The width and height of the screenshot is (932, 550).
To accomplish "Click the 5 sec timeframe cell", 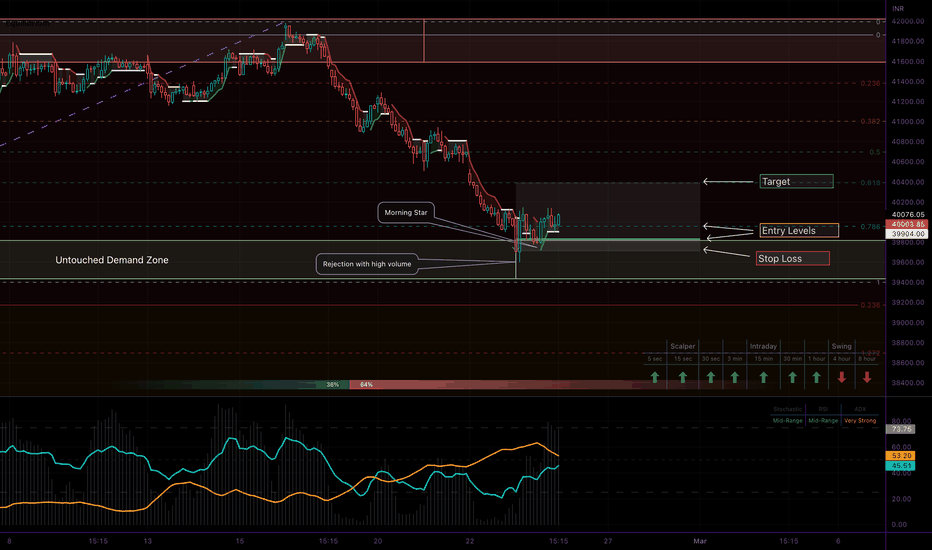I will [x=654, y=359].
